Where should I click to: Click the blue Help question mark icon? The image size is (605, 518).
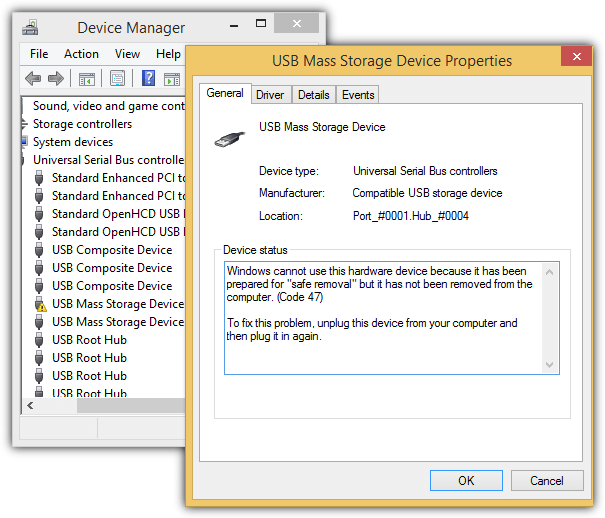point(148,78)
